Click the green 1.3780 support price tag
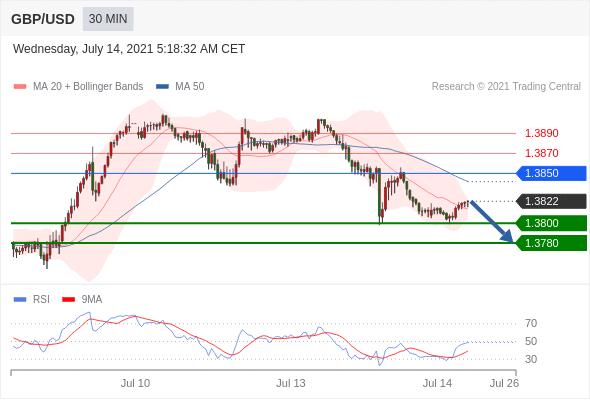Screen dimensions: 590x400 point(551,243)
